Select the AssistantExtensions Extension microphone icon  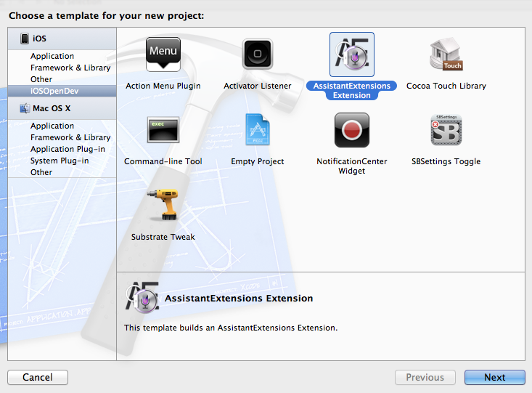(351, 54)
